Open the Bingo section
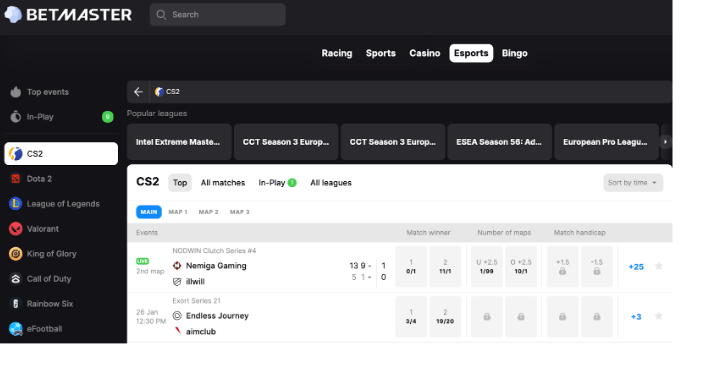Viewport: 712px width, 367px height. point(514,53)
